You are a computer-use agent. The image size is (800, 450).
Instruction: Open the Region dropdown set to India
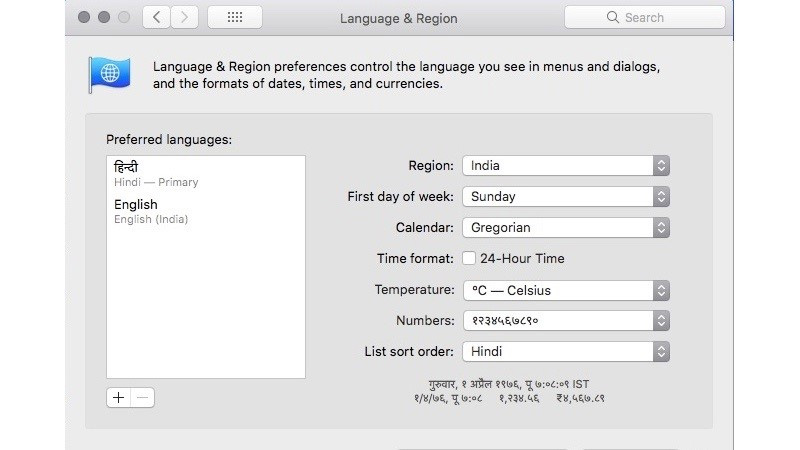pos(565,166)
